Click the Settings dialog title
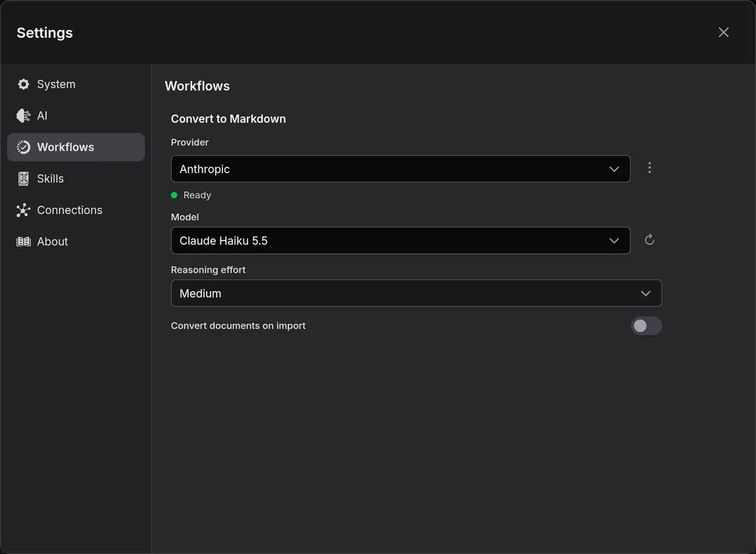Image resolution: width=756 pixels, height=554 pixels. [x=45, y=33]
